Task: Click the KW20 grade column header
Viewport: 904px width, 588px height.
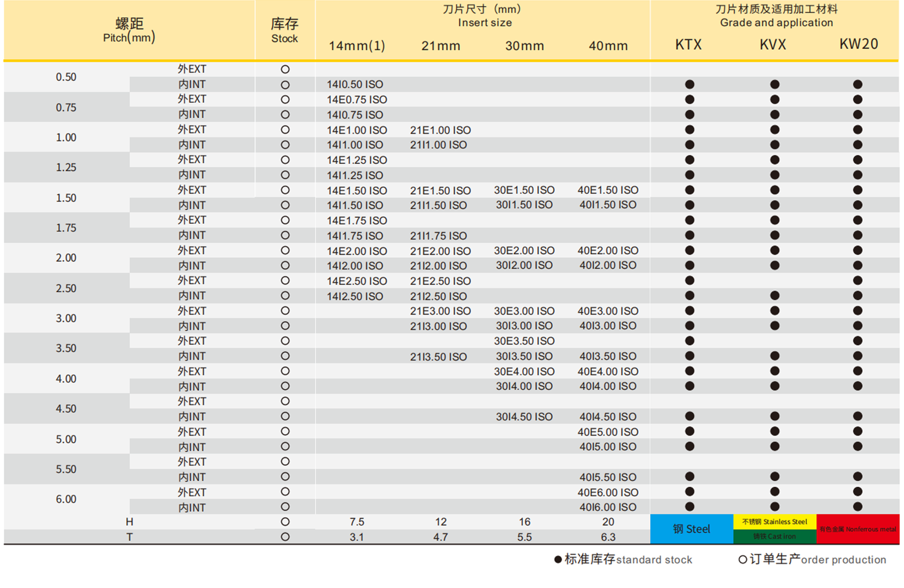Action: click(x=858, y=45)
